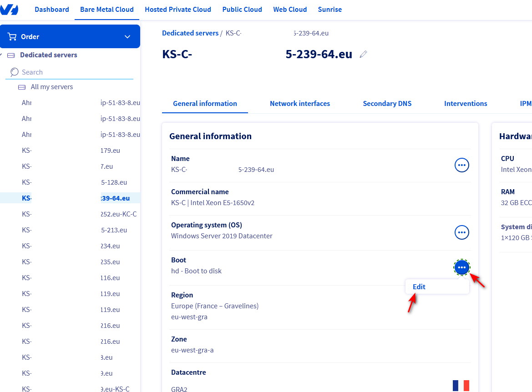Go to Public Cloud section

pos(242,10)
